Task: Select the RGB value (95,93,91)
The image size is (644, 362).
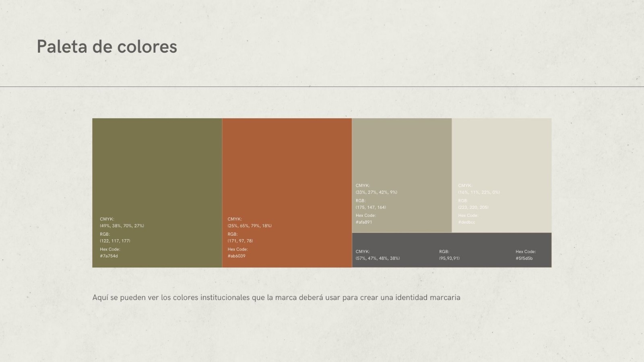Action: coord(449,259)
